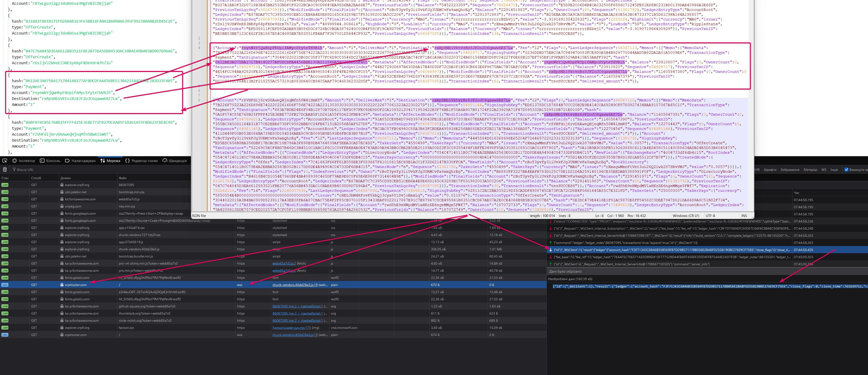Click the Windows (CR LF) status bar field

pyautogui.click(x=686, y=216)
